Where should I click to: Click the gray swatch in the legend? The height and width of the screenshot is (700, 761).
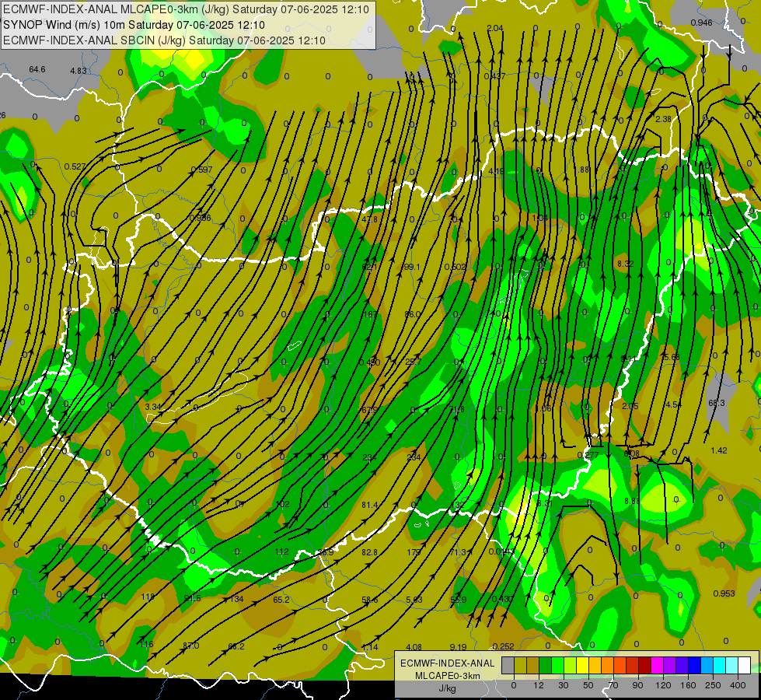tap(508, 665)
